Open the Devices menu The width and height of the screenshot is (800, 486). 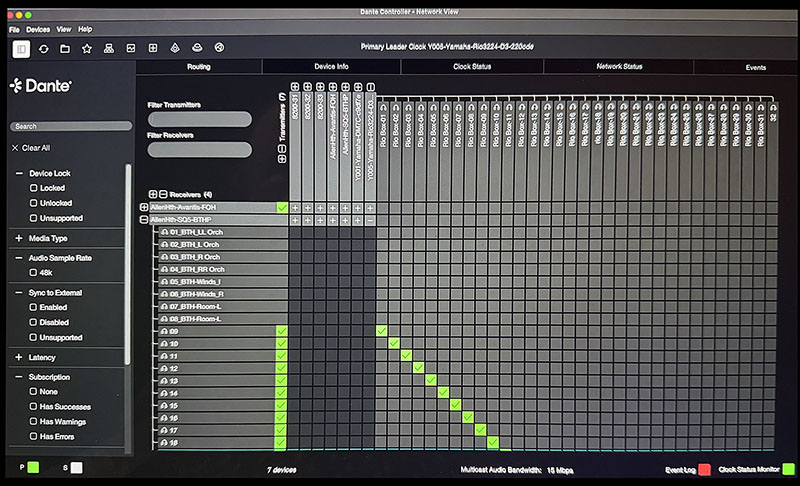pos(38,30)
